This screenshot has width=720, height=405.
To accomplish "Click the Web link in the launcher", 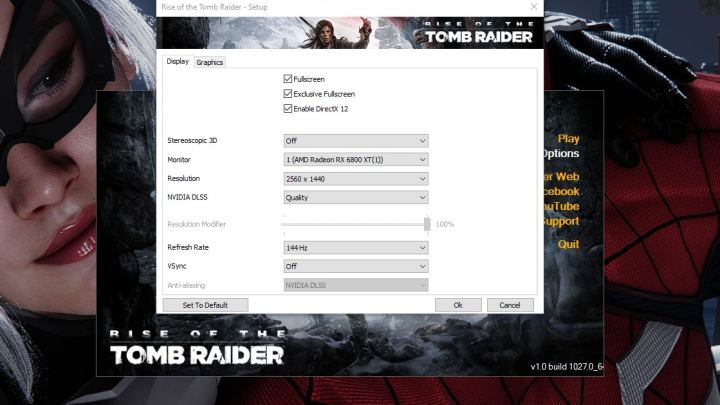I will [562, 177].
